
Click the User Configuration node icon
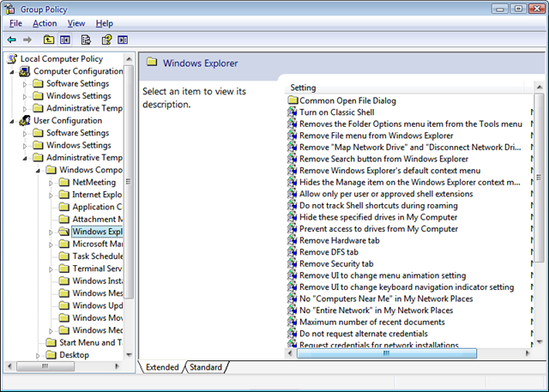25,121
